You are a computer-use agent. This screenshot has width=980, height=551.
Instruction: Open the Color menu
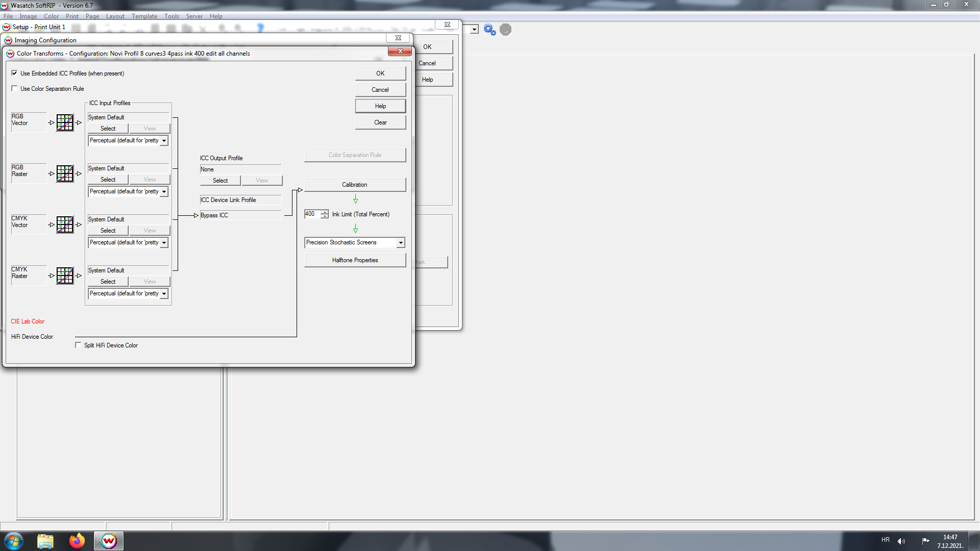tap(52, 16)
